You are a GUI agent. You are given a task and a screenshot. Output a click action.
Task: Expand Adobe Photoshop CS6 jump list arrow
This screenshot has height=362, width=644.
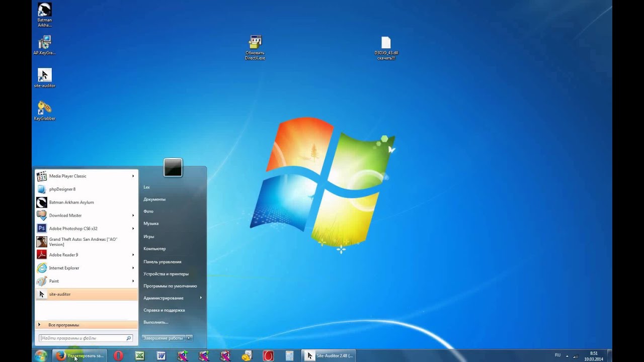[x=133, y=228]
